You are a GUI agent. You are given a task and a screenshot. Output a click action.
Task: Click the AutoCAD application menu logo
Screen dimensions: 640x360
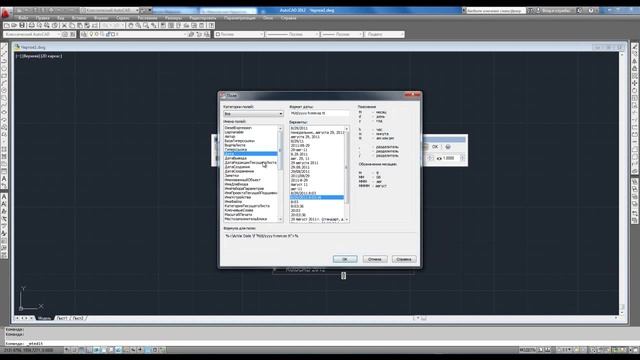[x=5, y=13]
